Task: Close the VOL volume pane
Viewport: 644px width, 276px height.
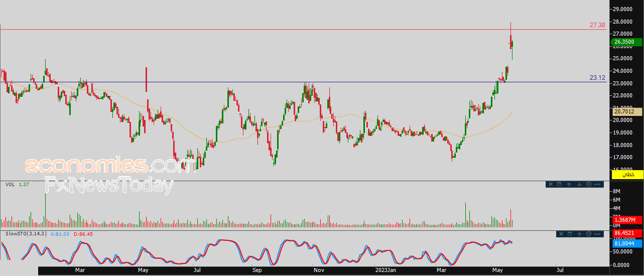Action: (x=550, y=184)
